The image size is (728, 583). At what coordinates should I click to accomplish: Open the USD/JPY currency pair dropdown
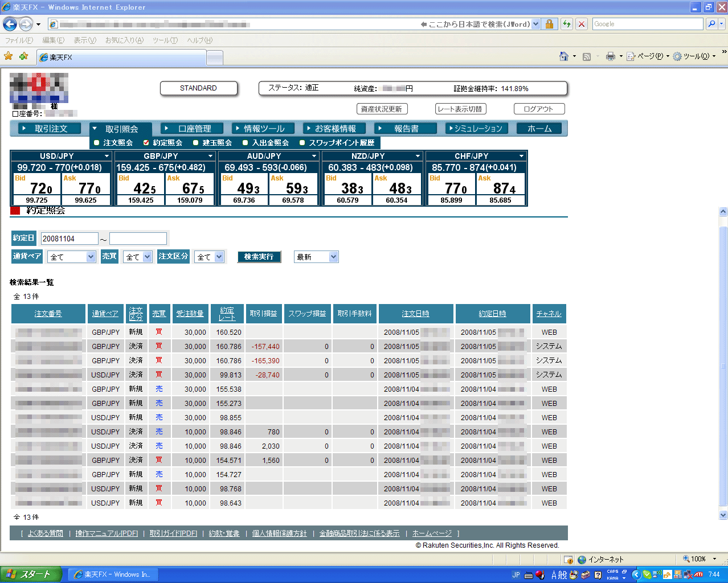coord(107,156)
